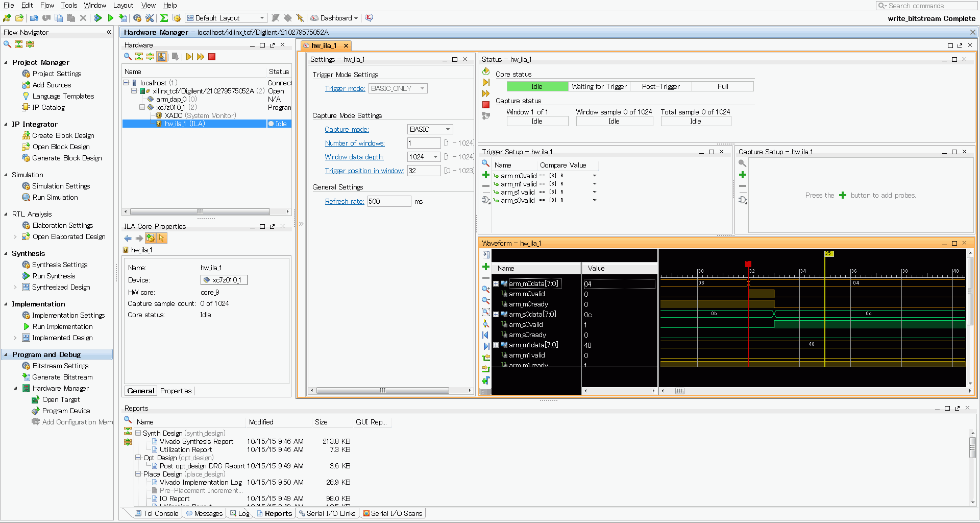This screenshot has height=523, width=980.
Task: Click red Stop Trigger icon in Status panel
Action: click(x=486, y=105)
